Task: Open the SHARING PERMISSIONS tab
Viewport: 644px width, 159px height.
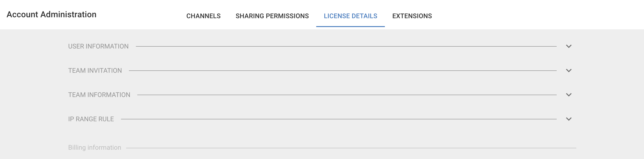Action: pyautogui.click(x=272, y=16)
